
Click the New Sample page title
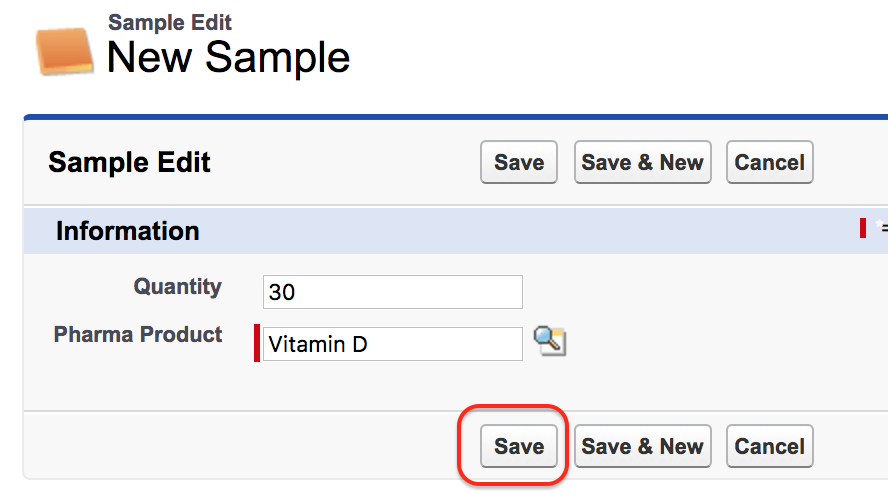228,57
